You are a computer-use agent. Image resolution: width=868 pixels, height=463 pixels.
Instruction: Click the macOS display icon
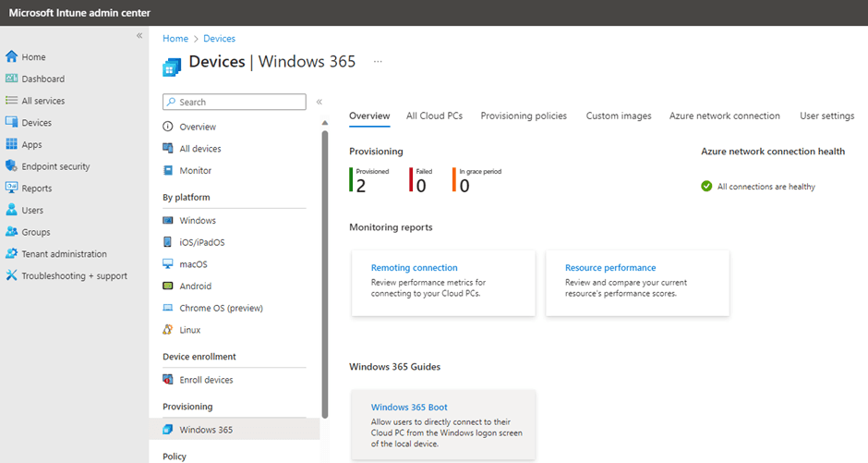pos(168,263)
